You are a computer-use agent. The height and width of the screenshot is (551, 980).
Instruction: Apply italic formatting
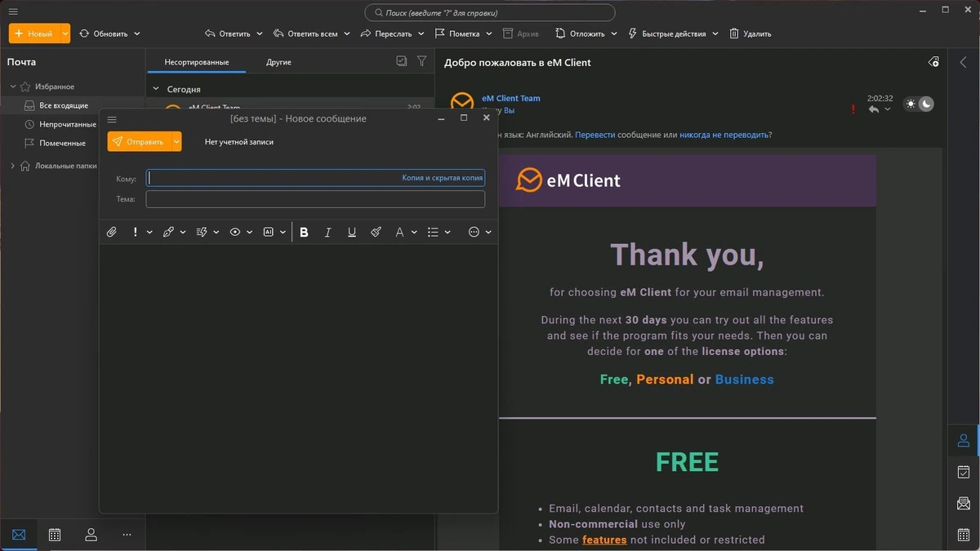[x=327, y=232]
